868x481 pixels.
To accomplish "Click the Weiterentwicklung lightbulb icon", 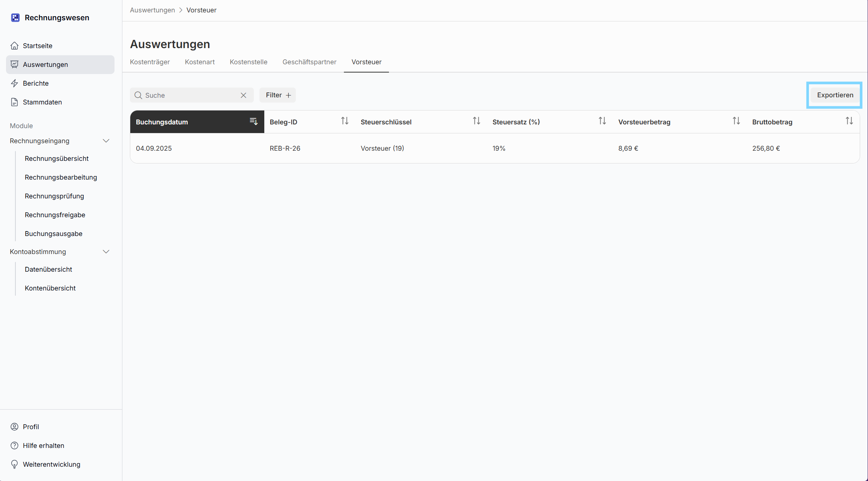I will click(x=14, y=464).
